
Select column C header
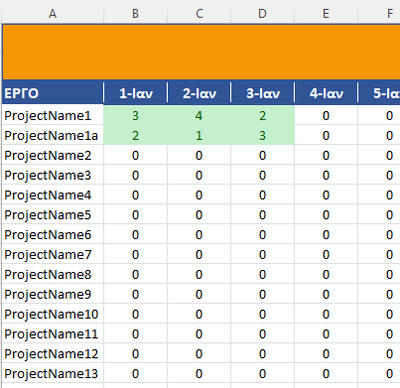199,14
